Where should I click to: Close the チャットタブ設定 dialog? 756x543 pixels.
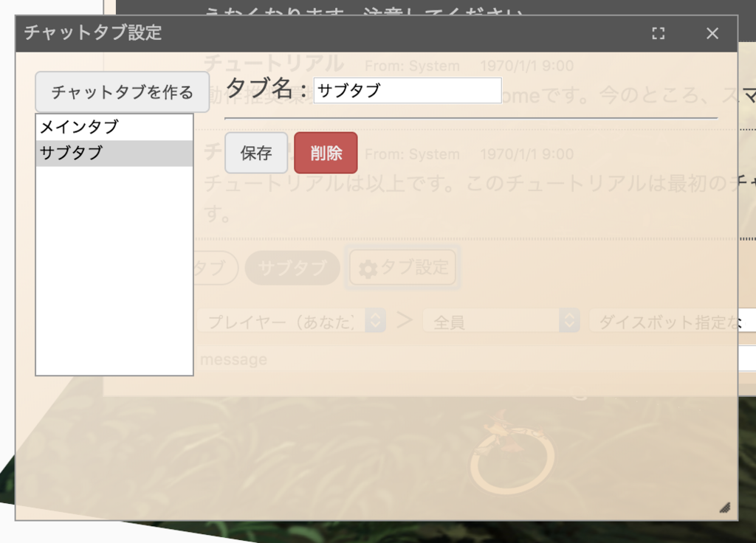pos(712,33)
